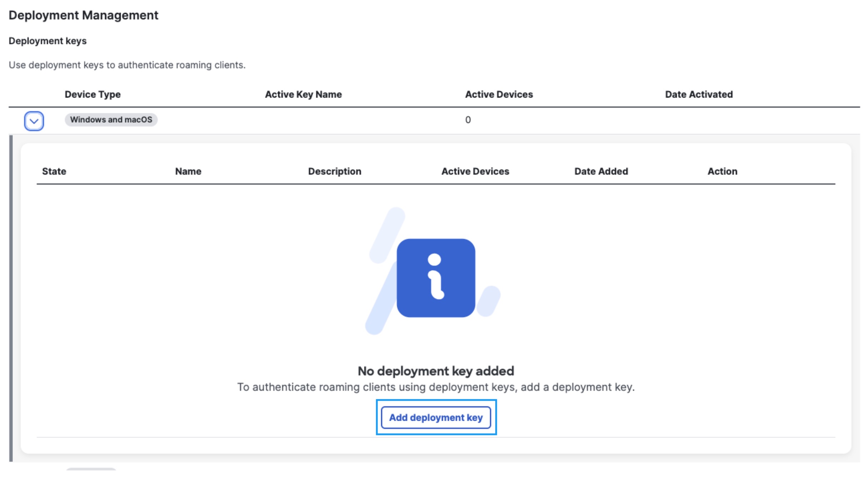Click the Action column header

[722, 171]
